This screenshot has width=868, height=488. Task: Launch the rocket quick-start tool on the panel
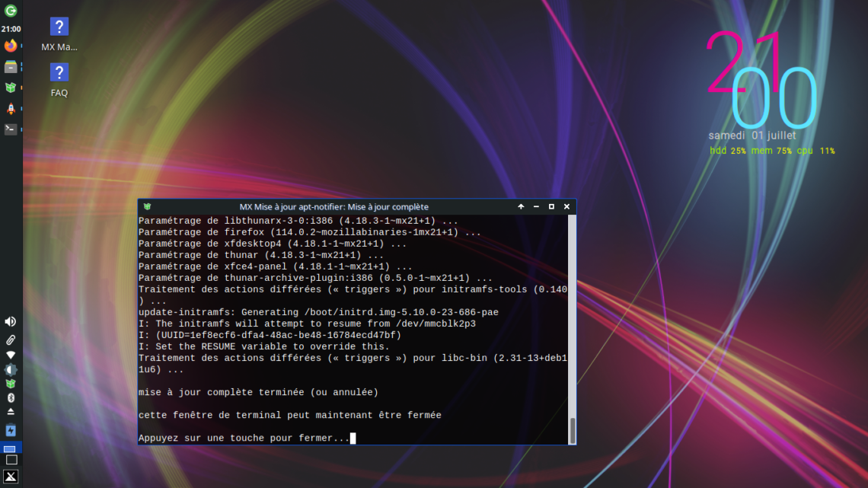click(10, 108)
